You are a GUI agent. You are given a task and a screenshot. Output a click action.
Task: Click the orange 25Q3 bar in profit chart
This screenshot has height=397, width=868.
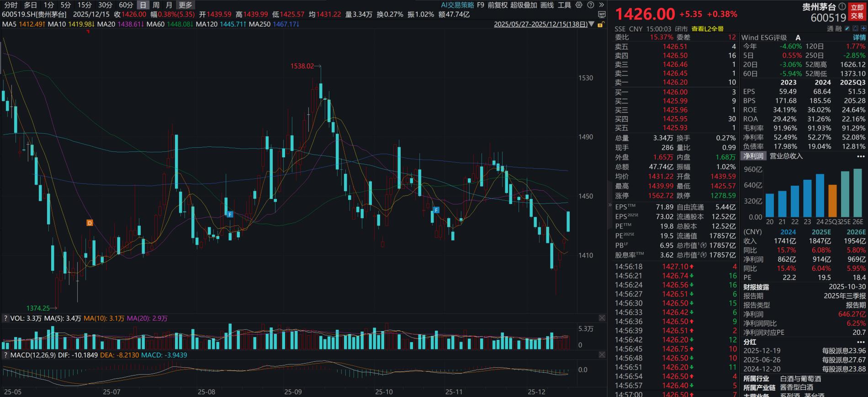point(832,201)
